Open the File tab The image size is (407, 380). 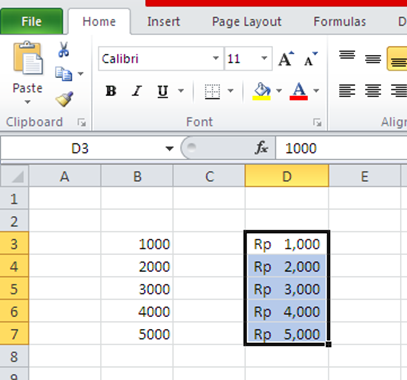point(32,21)
